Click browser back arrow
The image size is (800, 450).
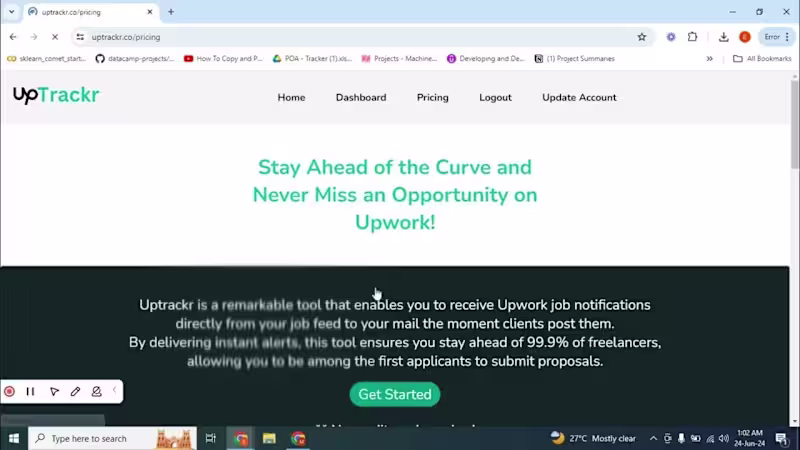(13, 37)
